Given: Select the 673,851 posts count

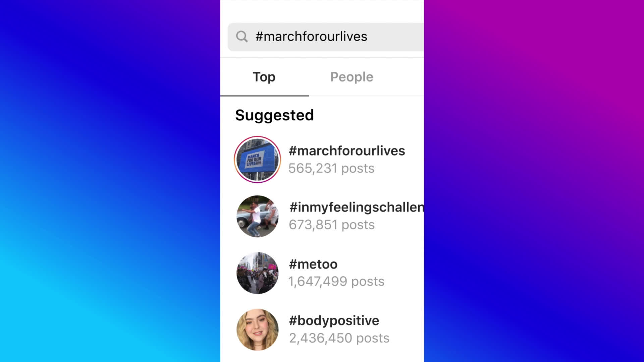Looking at the screenshot, I should point(332,225).
